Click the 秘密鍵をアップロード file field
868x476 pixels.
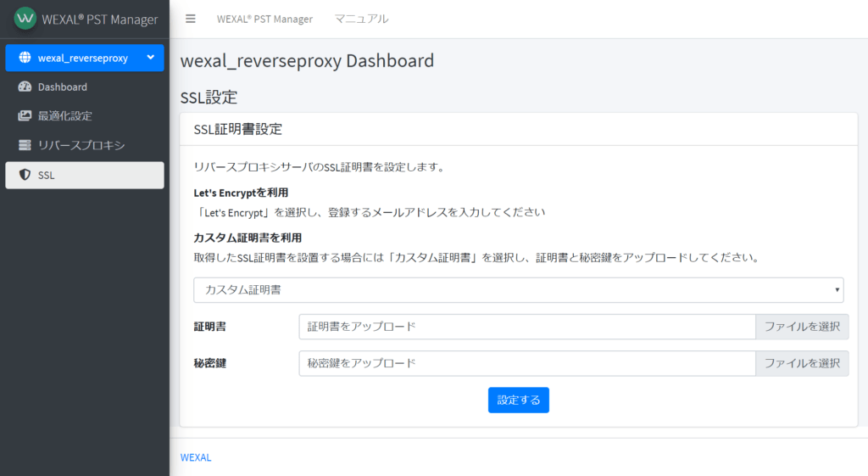click(527, 363)
